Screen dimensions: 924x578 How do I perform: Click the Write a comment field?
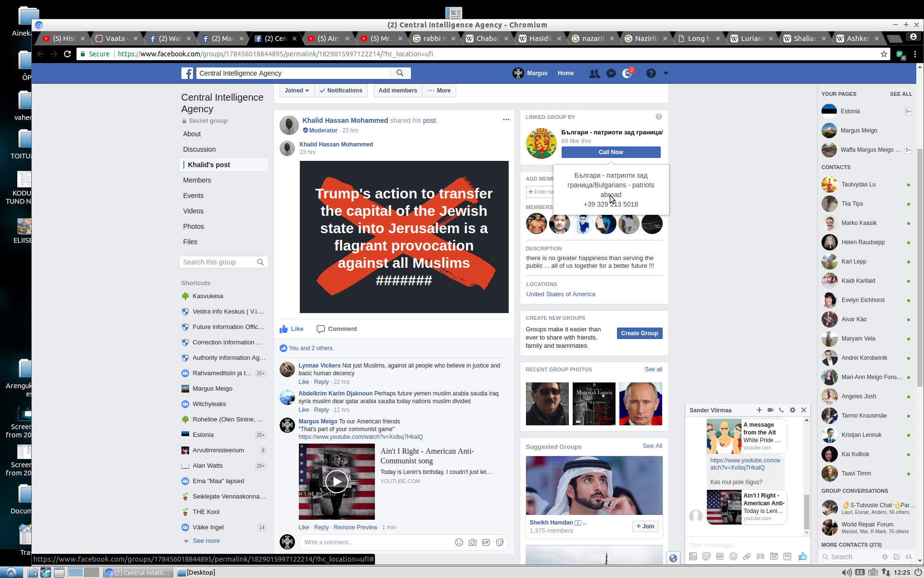point(375,542)
